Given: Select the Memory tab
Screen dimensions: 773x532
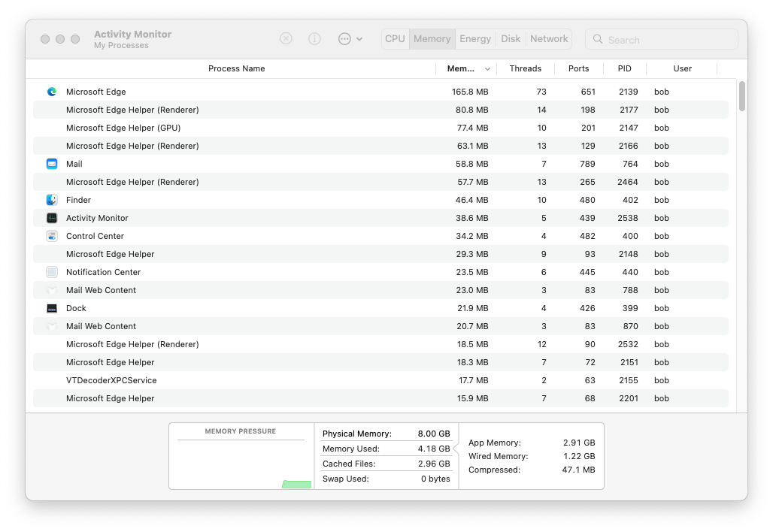Looking at the screenshot, I should click(x=432, y=39).
